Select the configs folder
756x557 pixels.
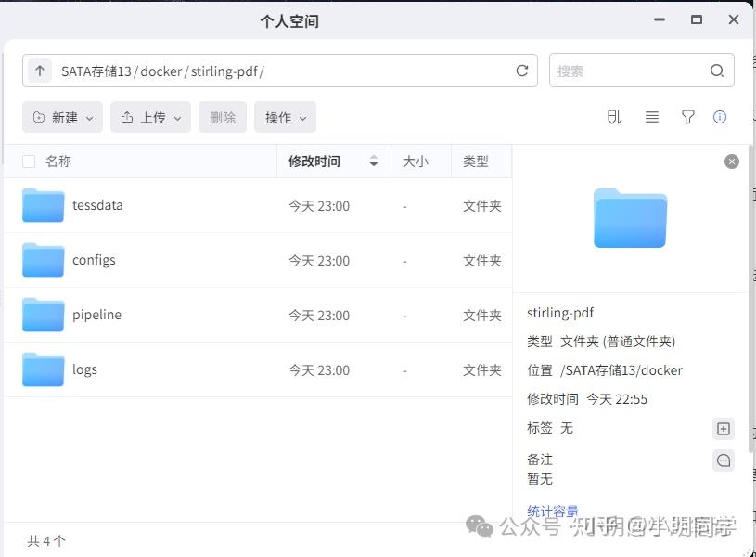94,260
